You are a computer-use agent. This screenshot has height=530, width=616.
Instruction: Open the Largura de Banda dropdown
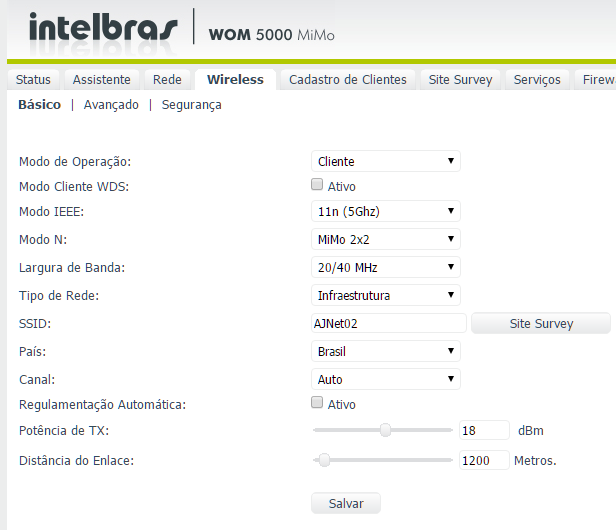(x=386, y=267)
